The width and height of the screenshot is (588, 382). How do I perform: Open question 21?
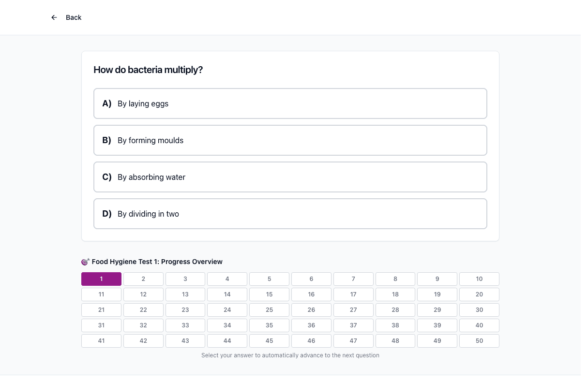(101, 310)
